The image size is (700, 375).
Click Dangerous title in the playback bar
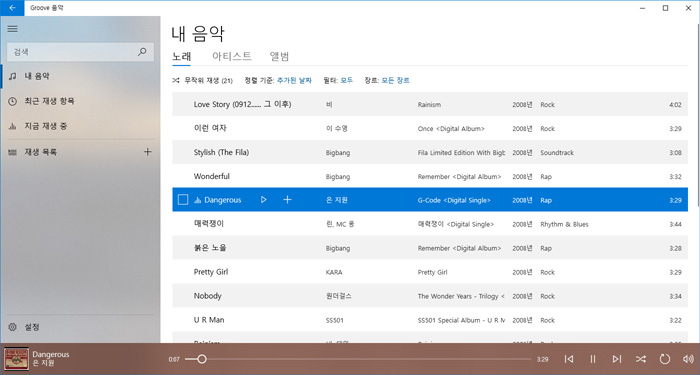coord(50,354)
